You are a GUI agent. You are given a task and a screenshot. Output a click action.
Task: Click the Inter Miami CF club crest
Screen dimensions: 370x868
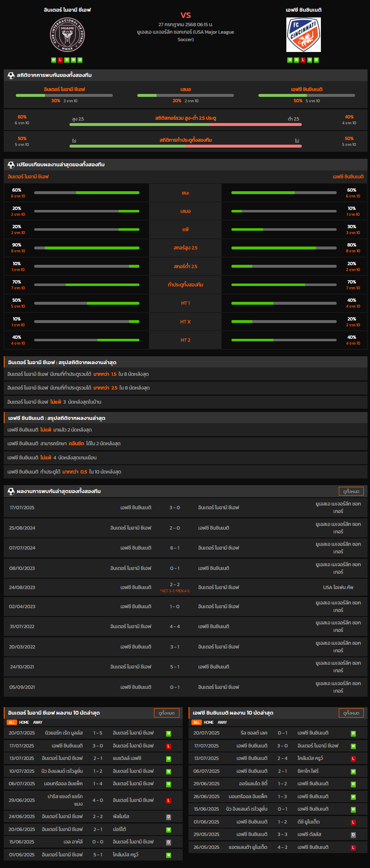point(67,35)
